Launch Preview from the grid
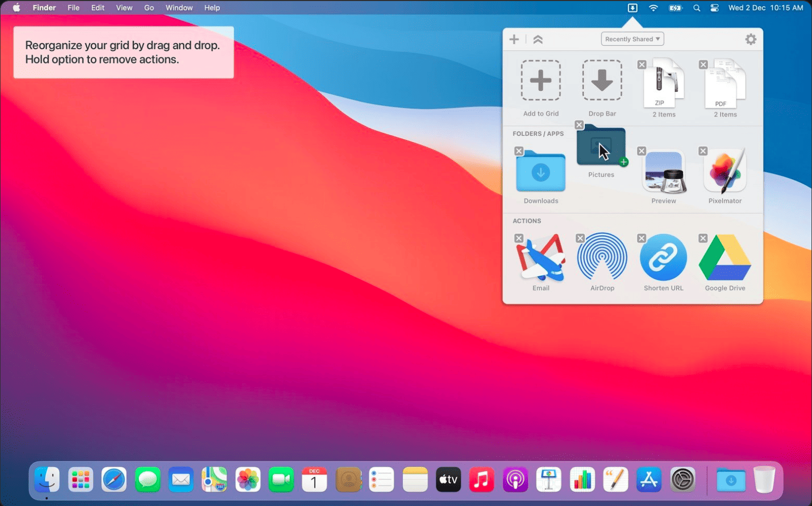The width and height of the screenshot is (812, 506). [663, 177]
